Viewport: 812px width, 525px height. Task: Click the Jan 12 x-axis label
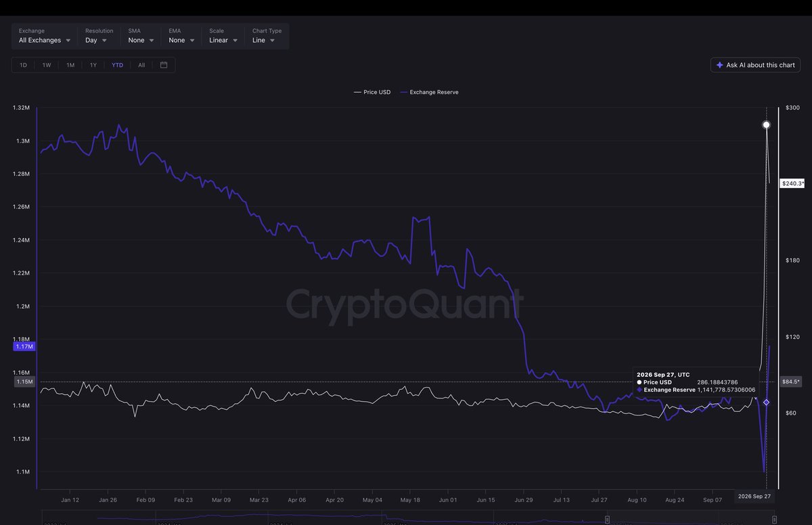point(70,500)
